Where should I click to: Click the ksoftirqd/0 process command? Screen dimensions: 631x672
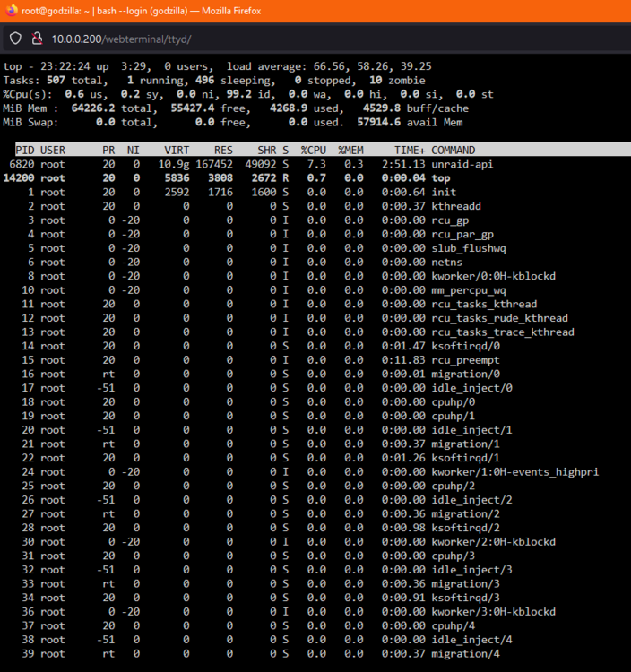pos(465,346)
